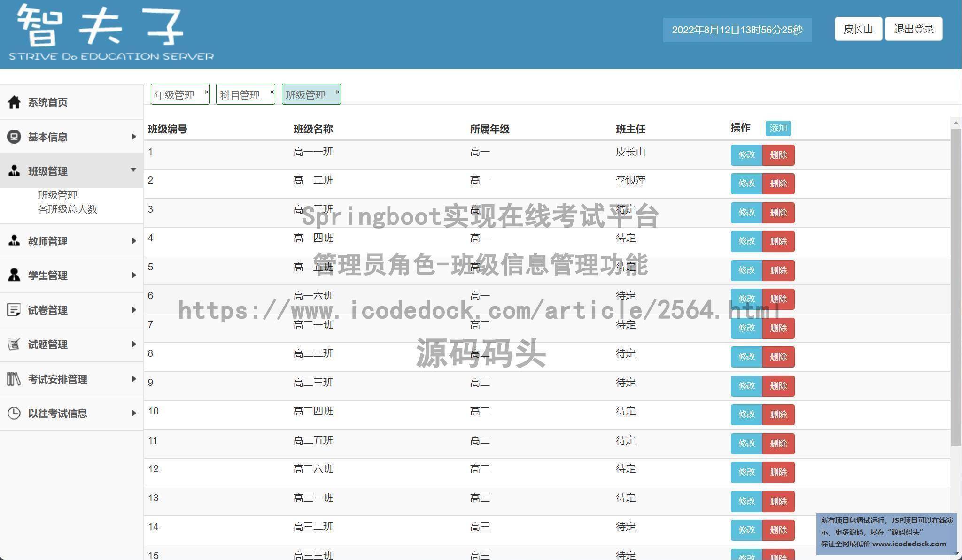Viewport: 962px width, 560px height.
Task: Click the 以往考试信息 clock icon
Action: point(14,413)
